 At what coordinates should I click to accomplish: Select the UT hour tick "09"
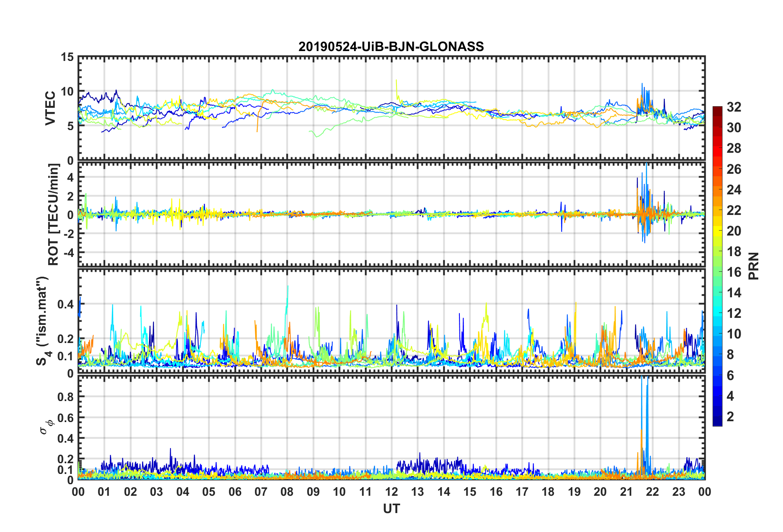[x=313, y=492]
